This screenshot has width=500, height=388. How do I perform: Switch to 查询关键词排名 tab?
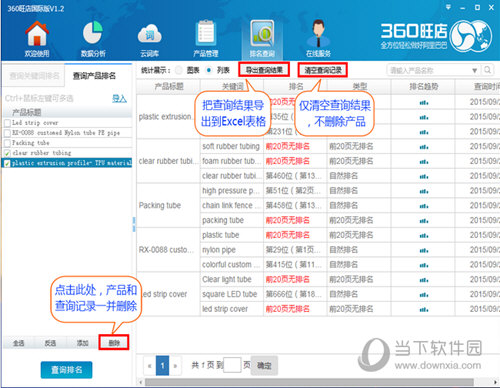coord(34,76)
